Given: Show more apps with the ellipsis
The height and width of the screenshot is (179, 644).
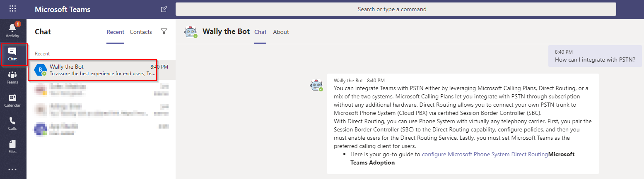Looking at the screenshot, I should (x=13, y=169).
